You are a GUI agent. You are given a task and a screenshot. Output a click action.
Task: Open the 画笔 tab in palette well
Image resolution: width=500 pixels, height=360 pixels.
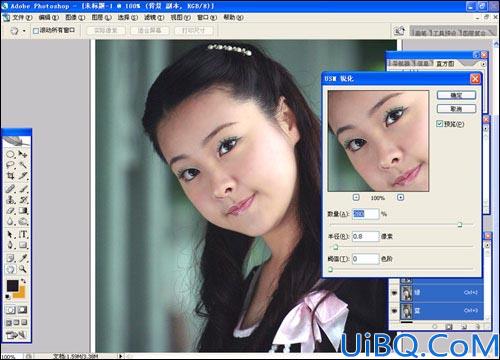[421, 33]
